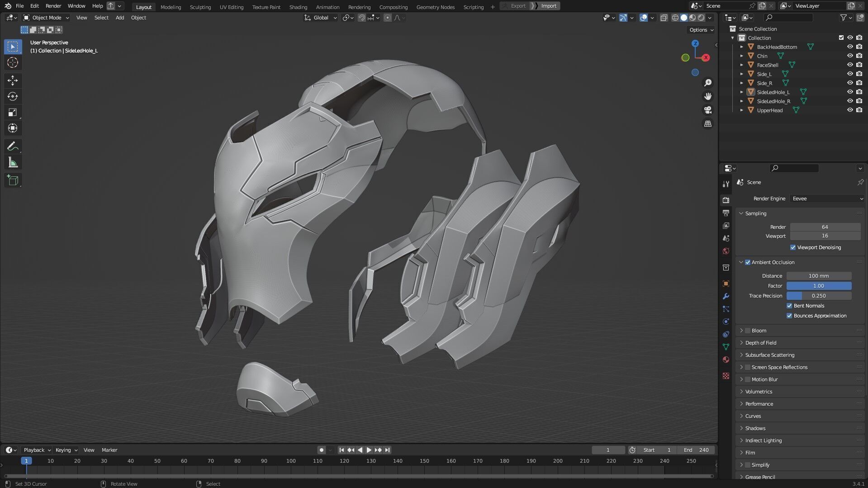Hide the Chin object in viewport

[850, 56]
